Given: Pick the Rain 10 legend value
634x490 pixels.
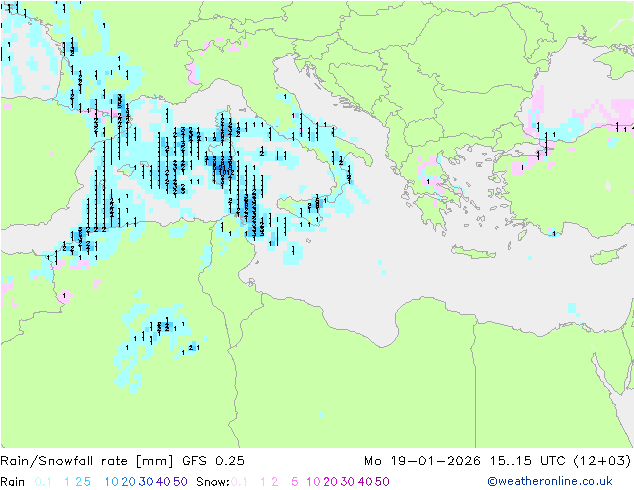Looking at the screenshot, I should [x=111, y=481].
